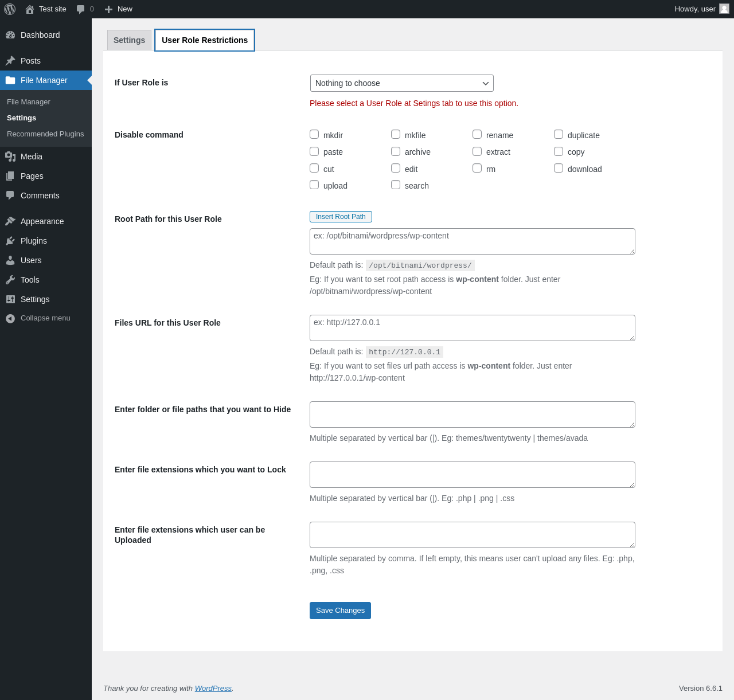Check the copy checkbox

[x=559, y=151]
